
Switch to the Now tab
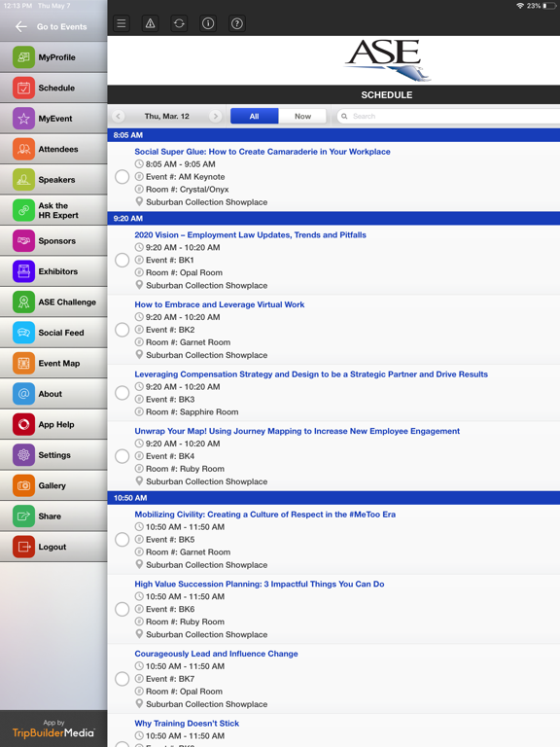pos(302,117)
